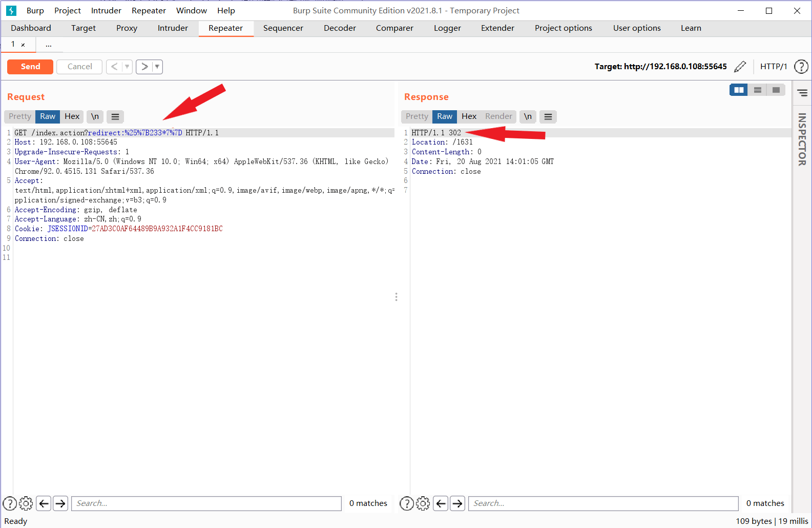Image resolution: width=812 pixels, height=528 pixels.
Task: Open the Project options tab
Action: click(x=564, y=28)
